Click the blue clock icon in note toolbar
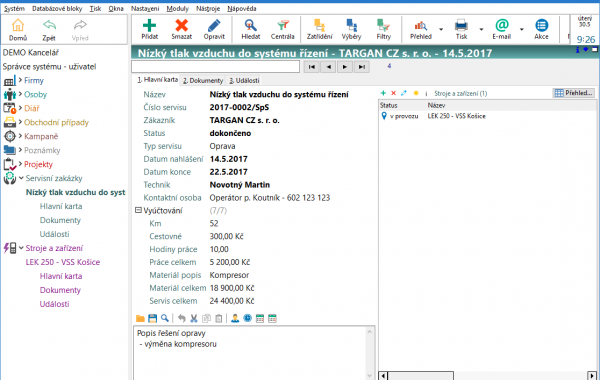 [248, 318]
